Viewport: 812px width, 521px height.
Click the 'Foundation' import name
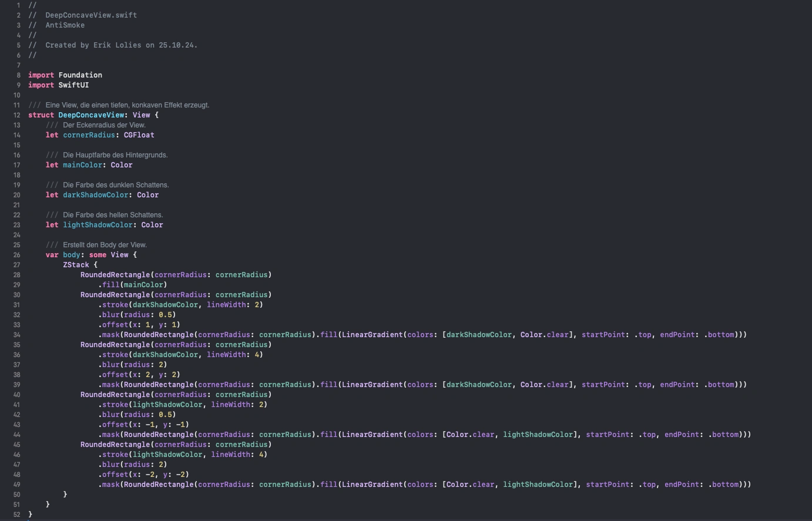[80, 75]
